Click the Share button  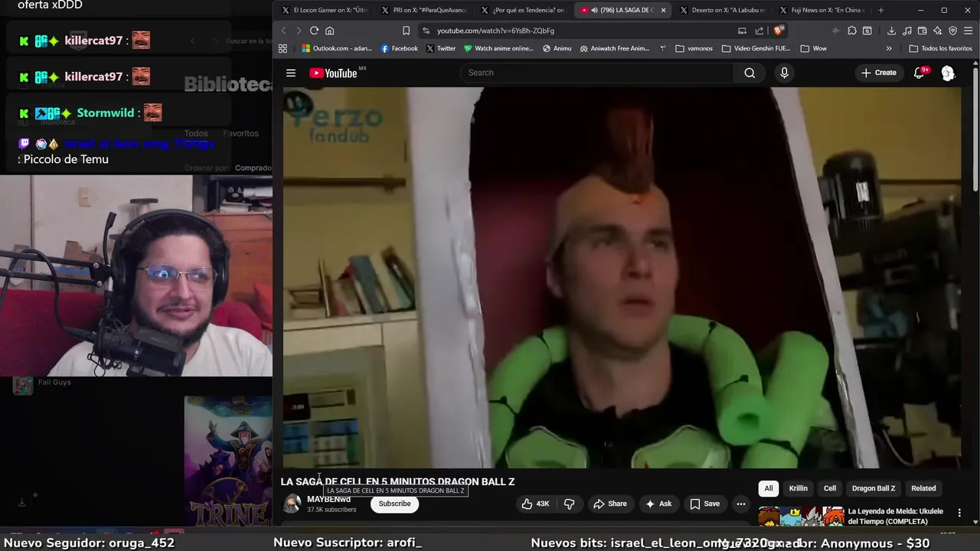(610, 504)
